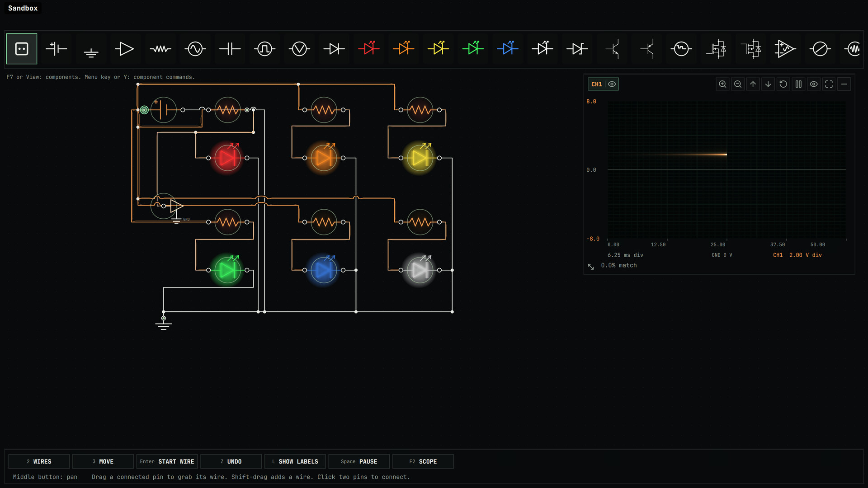868x488 pixels.
Task: Click the PAUSE simulation button
Action: (359, 461)
